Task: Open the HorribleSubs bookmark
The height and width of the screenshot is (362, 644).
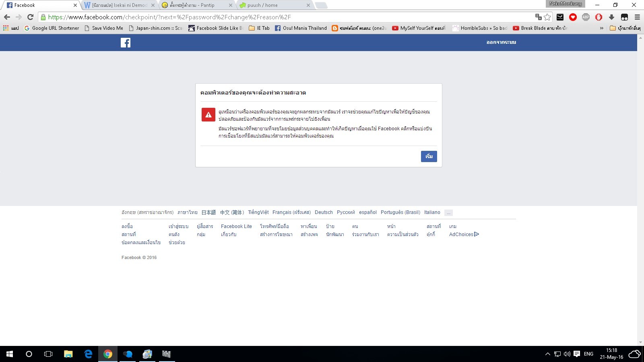Action: [x=480, y=28]
